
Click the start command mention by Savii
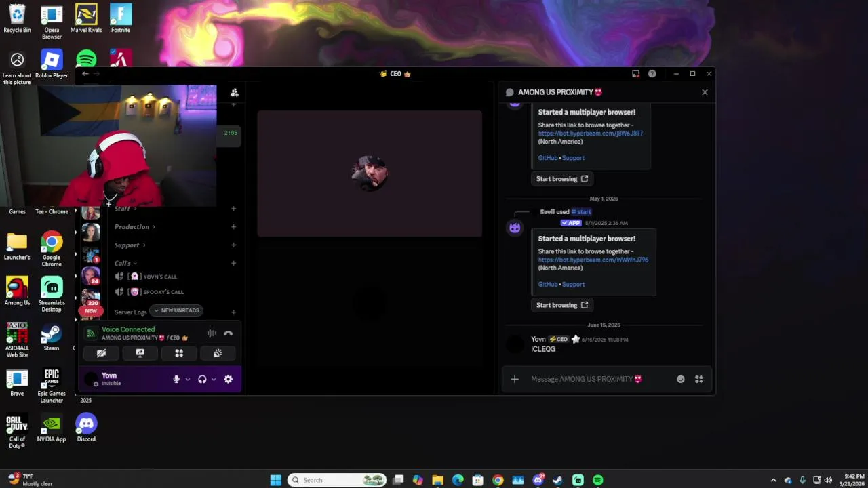click(x=581, y=212)
